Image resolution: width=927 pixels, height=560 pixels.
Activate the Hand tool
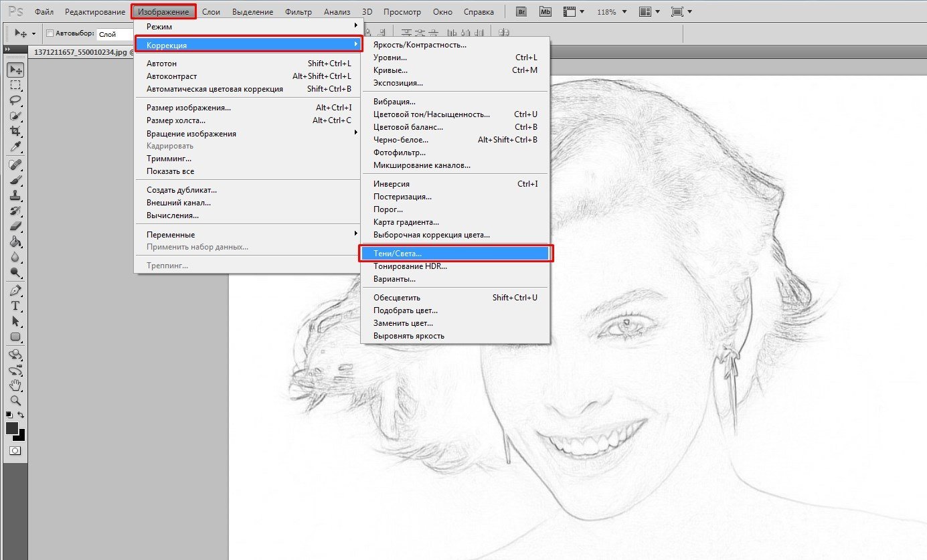pos(15,385)
